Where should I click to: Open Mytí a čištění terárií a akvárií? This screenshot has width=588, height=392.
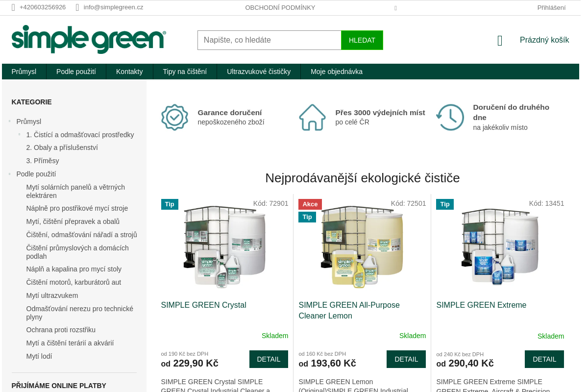(x=70, y=343)
